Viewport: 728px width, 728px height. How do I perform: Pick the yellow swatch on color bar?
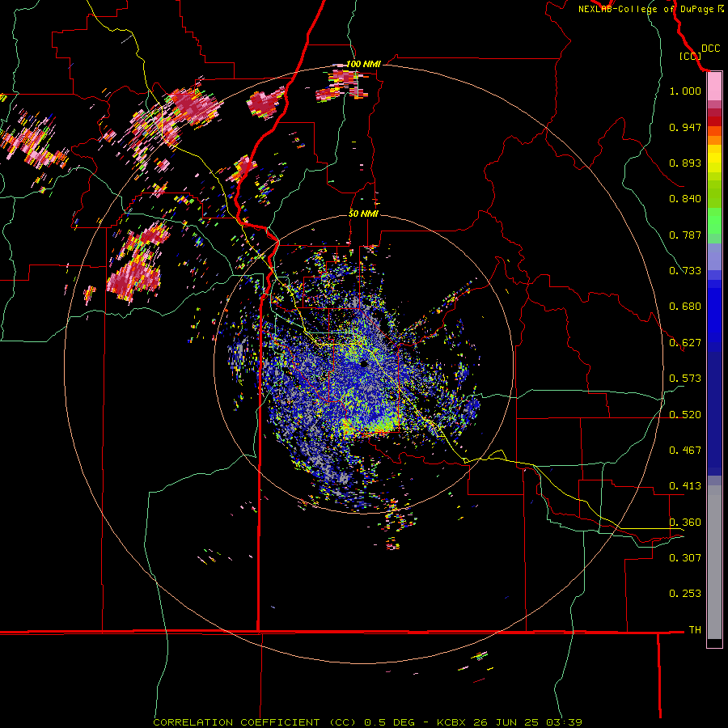(x=714, y=159)
